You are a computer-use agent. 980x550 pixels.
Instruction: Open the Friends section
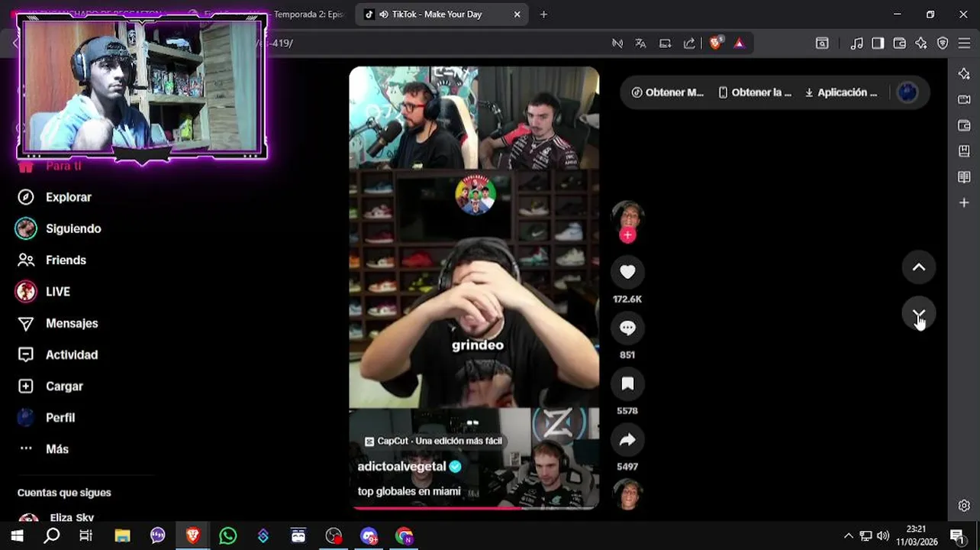pyautogui.click(x=52, y=260)
